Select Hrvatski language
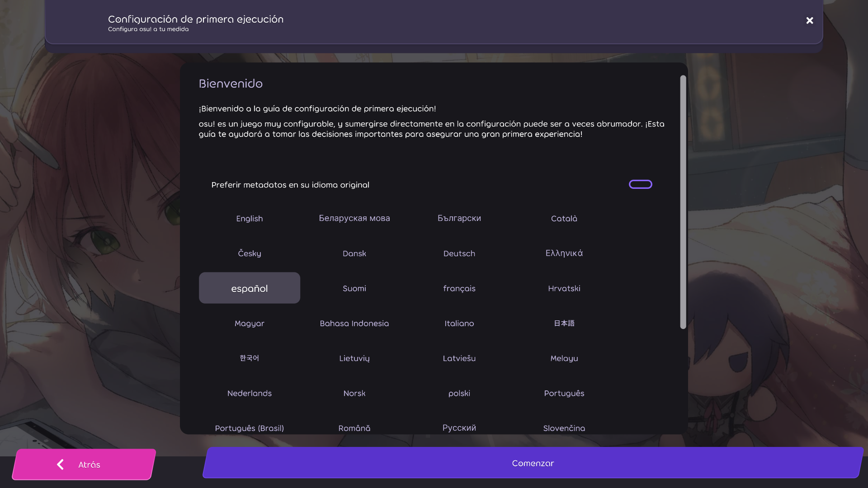 (564, 288)
